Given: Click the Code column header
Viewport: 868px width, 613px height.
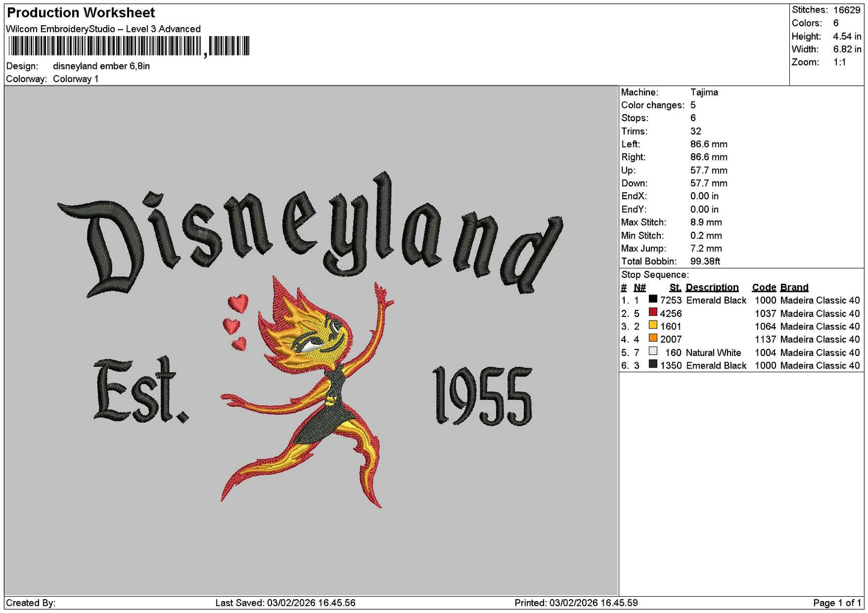Looking at the screenshot, I should point(763,288).
